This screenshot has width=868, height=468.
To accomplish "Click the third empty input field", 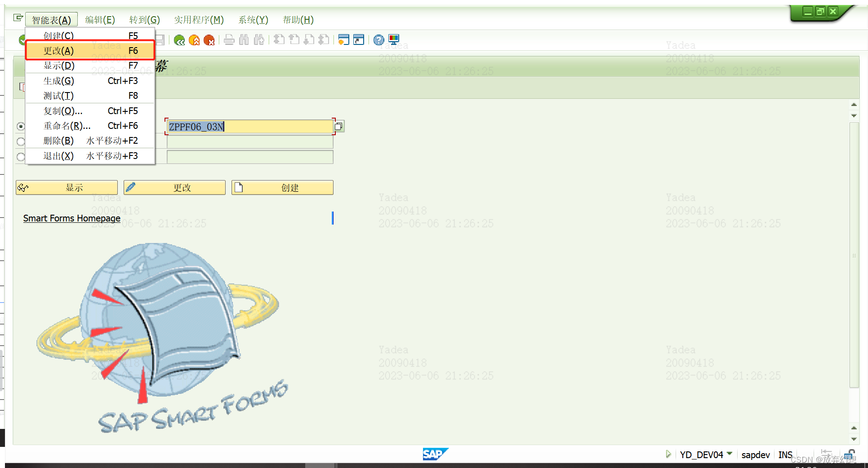I will pyautogui.click(x=250, y=157).
